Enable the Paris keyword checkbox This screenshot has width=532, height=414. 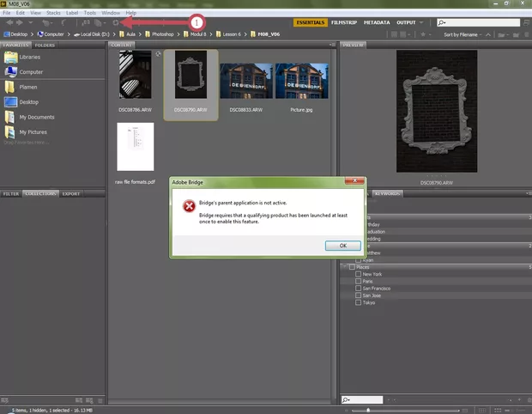point(358,281)
